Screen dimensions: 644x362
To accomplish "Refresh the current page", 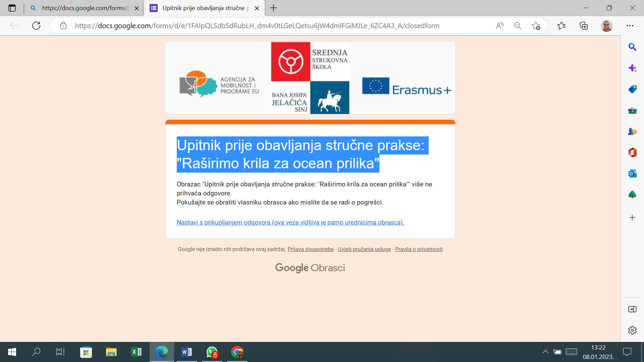I will click(x=36, y=25).
